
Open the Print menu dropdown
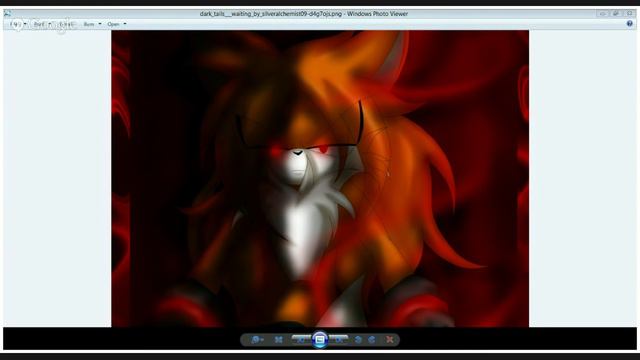click(x=42, y=24)
